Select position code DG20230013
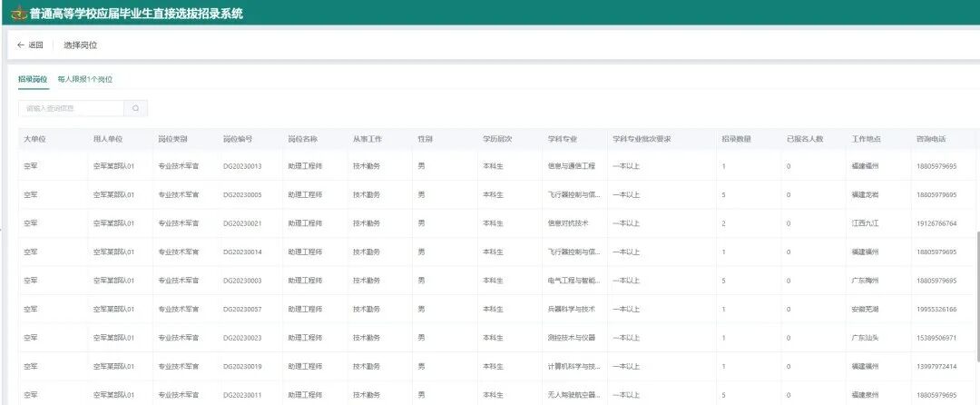Image resolution: width=980 pixels, height=405 pixels. coord(242,166)
